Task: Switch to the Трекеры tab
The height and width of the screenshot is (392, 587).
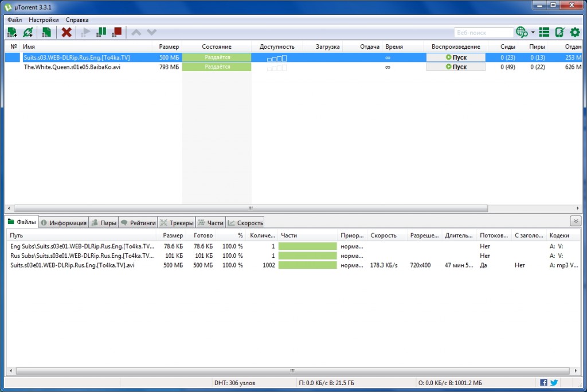Action: pos(177,223)
